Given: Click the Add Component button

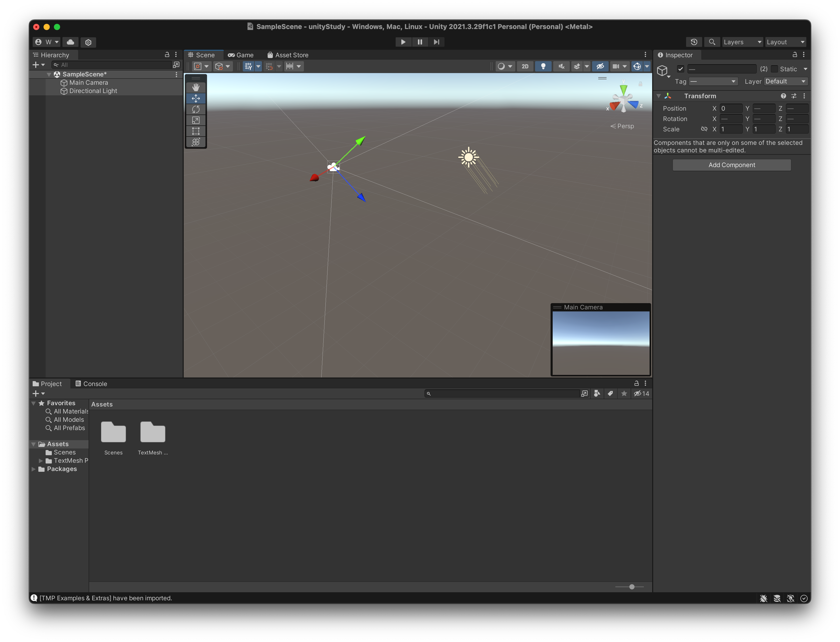Looking at the screenshot, I should 731,165.
